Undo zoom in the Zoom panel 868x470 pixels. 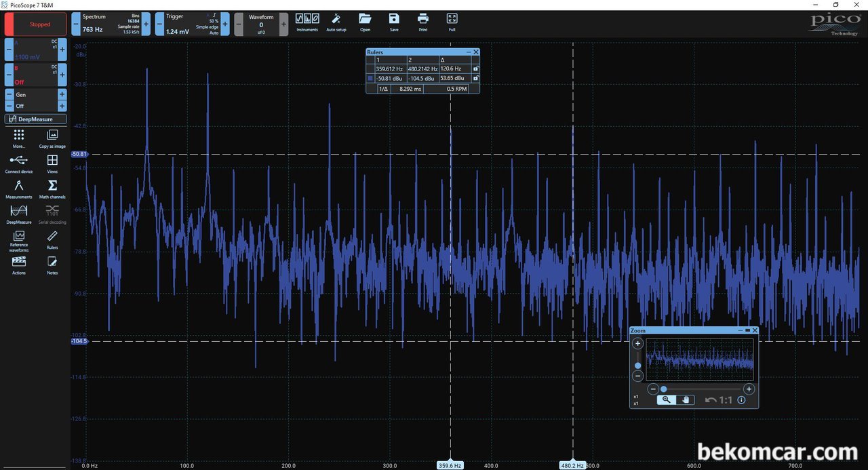[x=711, y=400]
